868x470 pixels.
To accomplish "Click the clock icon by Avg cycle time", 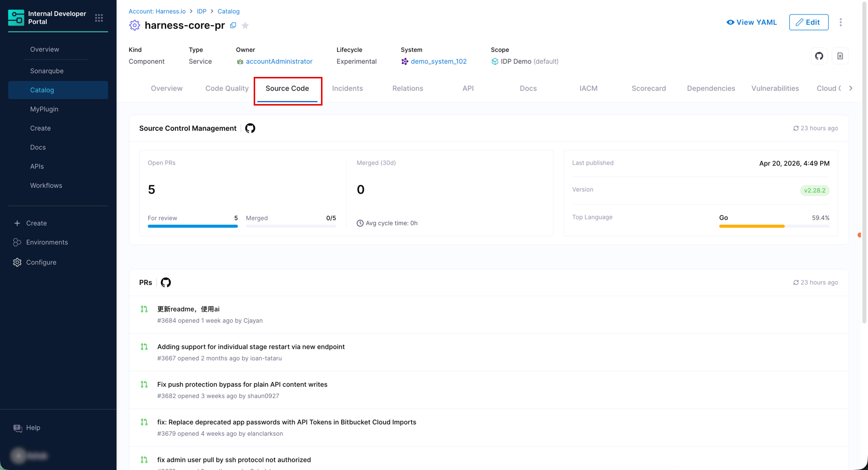I will (360, 223).
